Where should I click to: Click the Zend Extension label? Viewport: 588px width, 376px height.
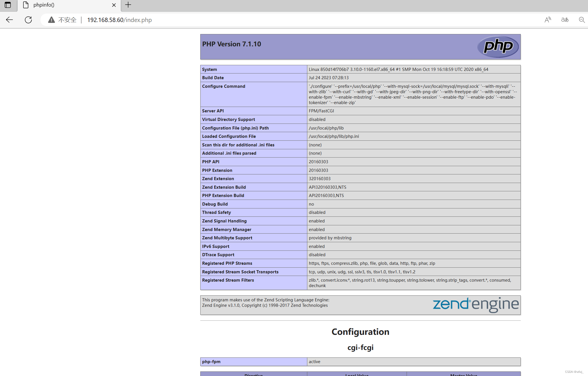(218, 179)
